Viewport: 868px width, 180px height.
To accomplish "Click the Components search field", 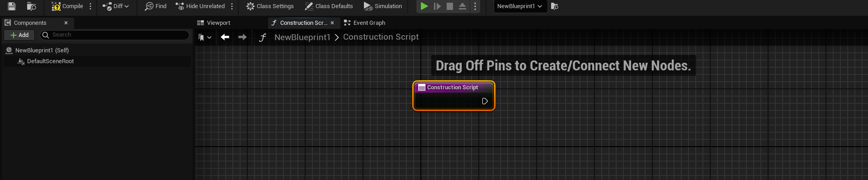I will (x=115, y=35).
